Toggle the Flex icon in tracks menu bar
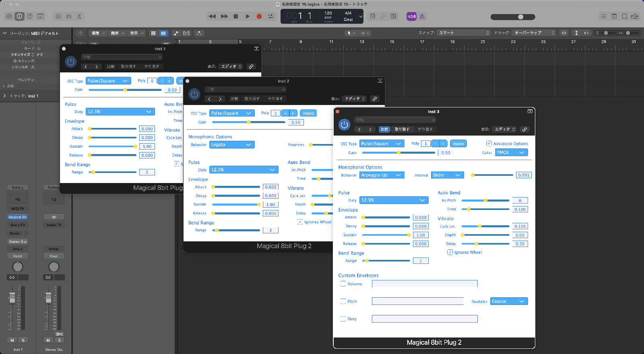This screenshot has height=354, width=644. point(186,33)
